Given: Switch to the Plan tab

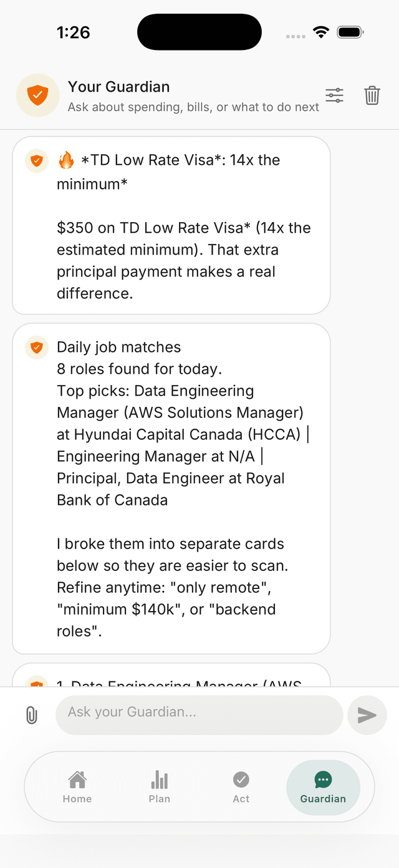Looking at the screenshot, I should (x=159, y=786).
